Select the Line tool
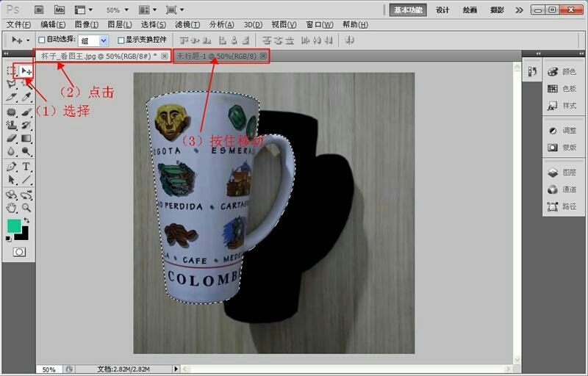 pyautogui.click(x=26, y=180)
